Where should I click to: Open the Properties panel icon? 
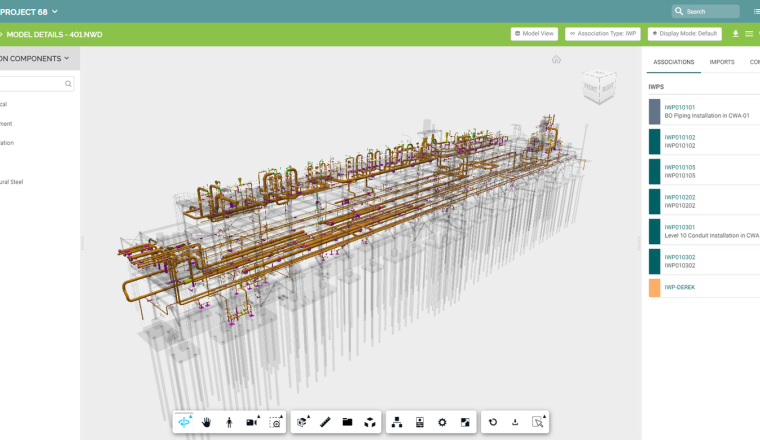pyautogui.click(x=420, y=422)
